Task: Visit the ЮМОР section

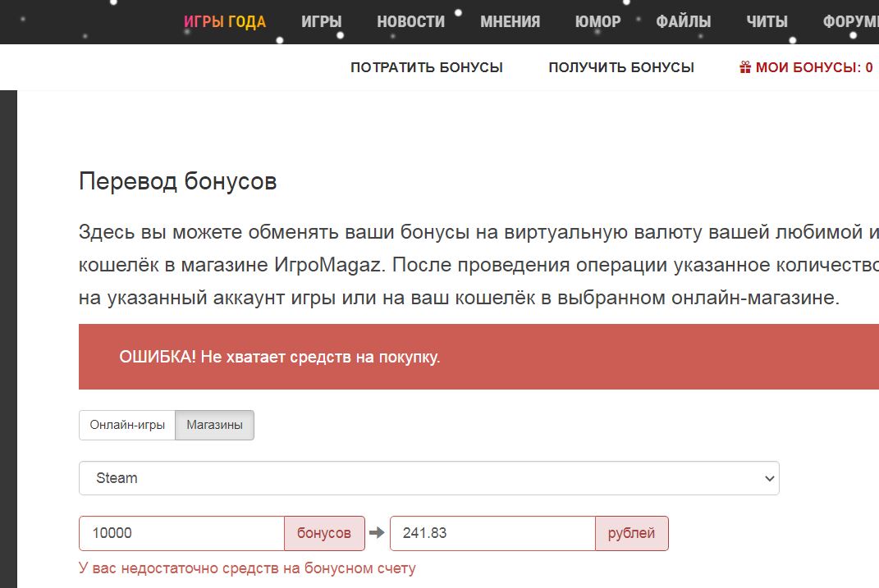Action: pos(597,22)
